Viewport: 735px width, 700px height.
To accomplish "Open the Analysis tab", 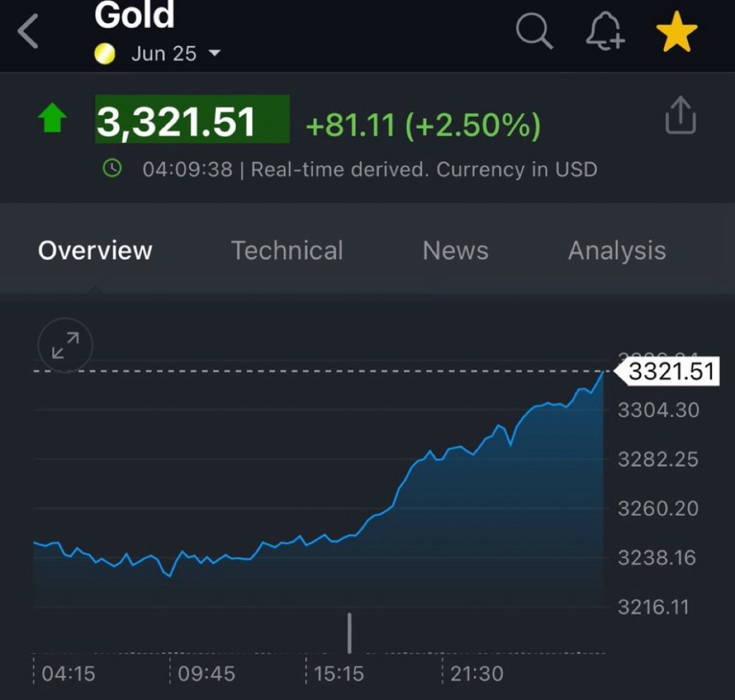I will coord(617,251).
